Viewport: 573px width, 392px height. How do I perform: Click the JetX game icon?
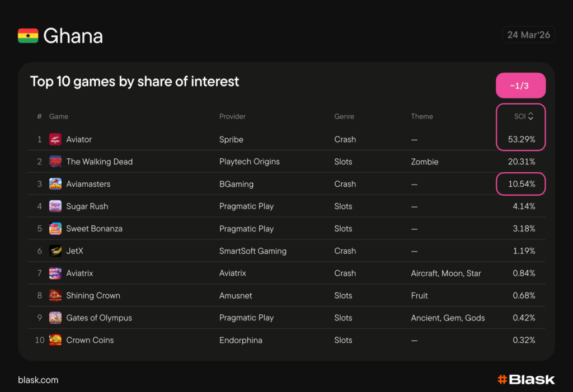pos(55,251)
